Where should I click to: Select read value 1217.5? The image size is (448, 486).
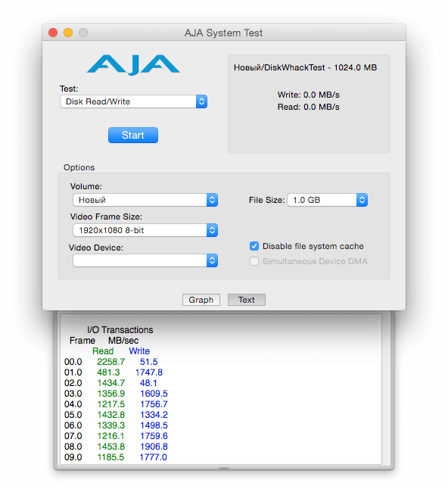(111, 404)
